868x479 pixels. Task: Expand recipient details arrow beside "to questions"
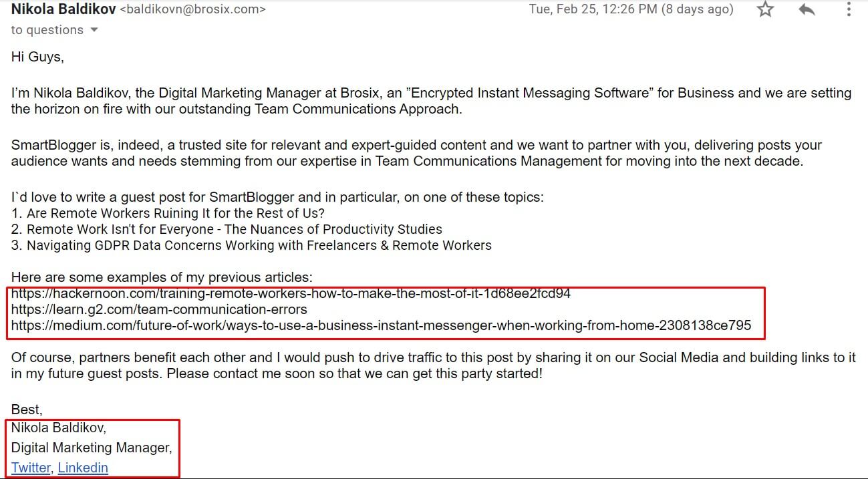pyautogui.click(x=94, y=30)
